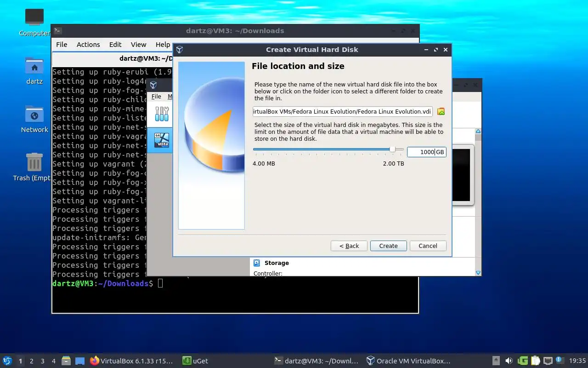Select the Tools icon in VirtualBox Manager
The height and width of the screenshot is (368, 588).
point(162,113)
